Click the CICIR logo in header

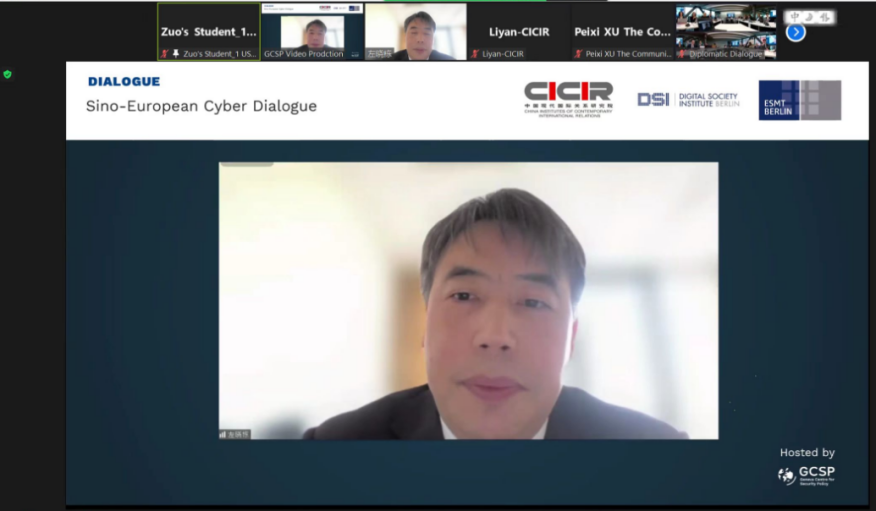tap(568, 99)
